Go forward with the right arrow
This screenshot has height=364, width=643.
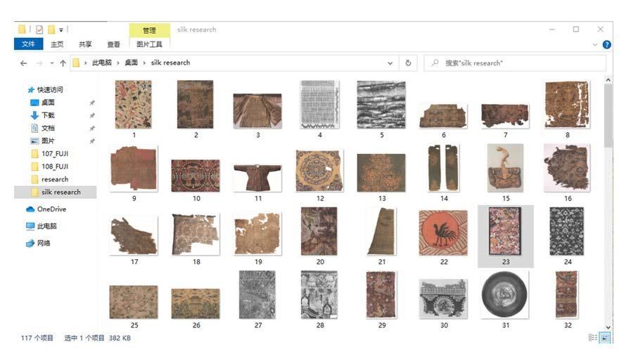tap(39, 63)
